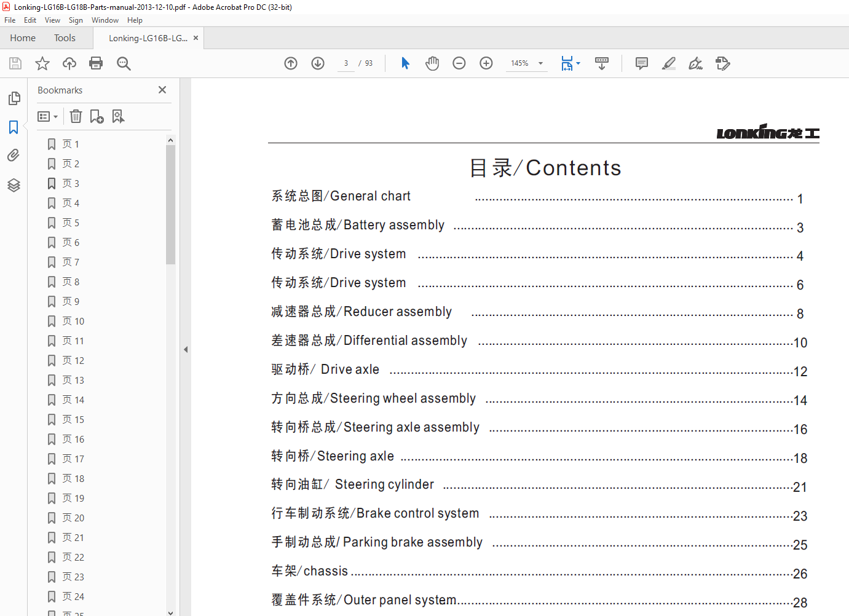Open the Attachments paperclip pane
This screenshot has height=616, width=849.
pyautogui.click(x=14, y=155)
